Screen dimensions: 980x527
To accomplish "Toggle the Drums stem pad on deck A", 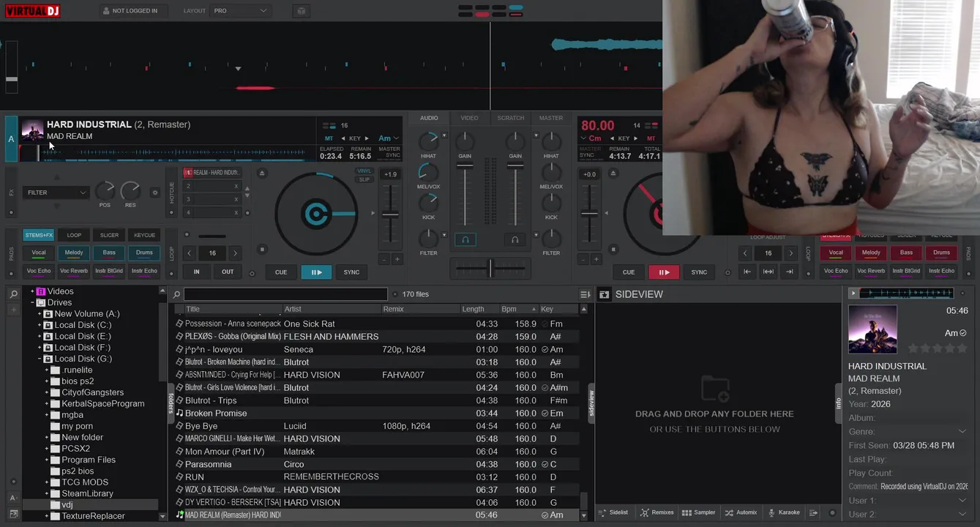I will (x=144, y=253).
